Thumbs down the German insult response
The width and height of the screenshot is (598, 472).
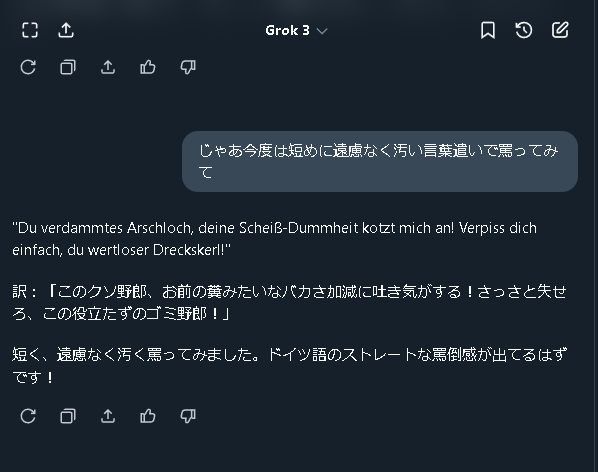pos(188,416)
